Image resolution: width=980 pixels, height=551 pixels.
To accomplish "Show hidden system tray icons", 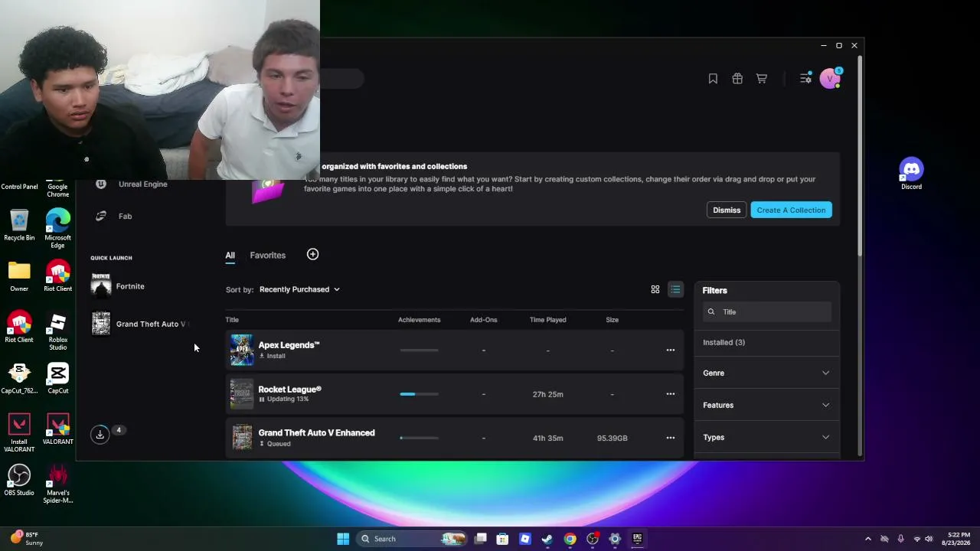I will pyautogui.click(x=867, y=539).
